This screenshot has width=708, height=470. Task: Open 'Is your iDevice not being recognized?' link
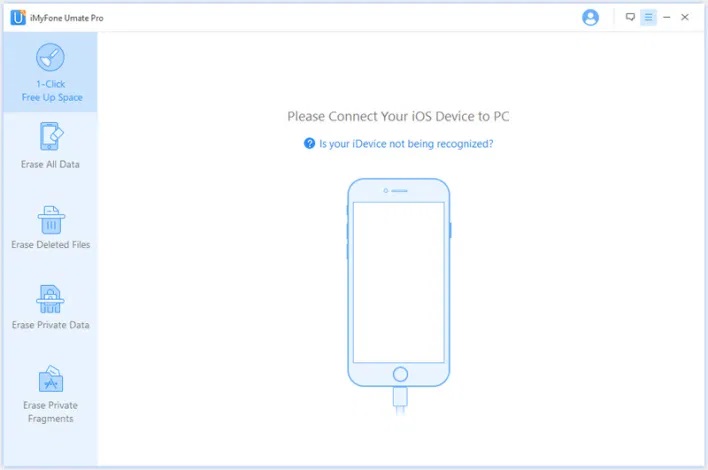[406, 144]
